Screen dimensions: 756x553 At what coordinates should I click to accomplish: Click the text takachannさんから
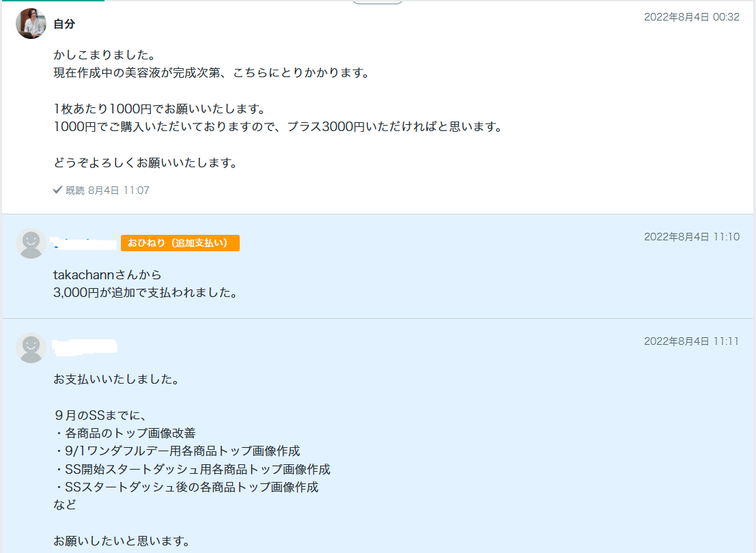point(107,275)
